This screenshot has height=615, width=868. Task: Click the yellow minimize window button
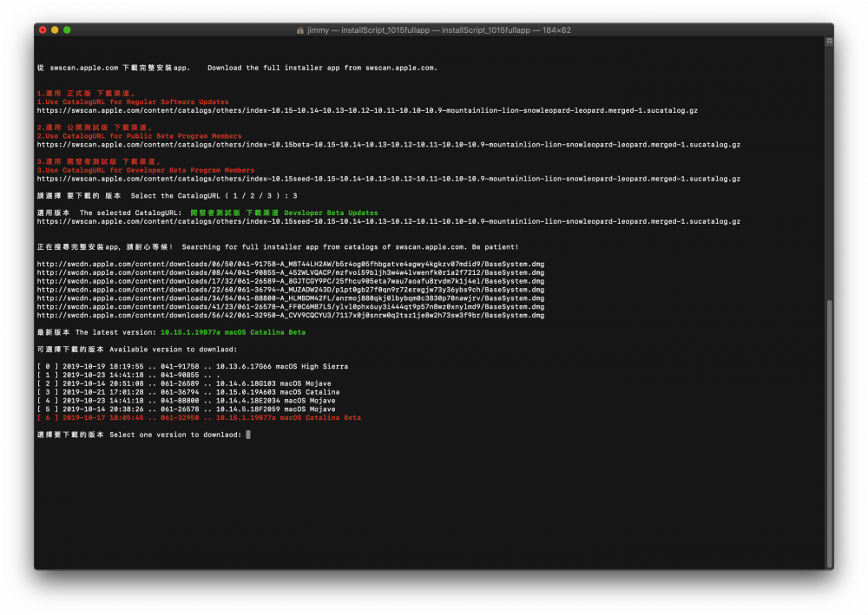point(55,29)
